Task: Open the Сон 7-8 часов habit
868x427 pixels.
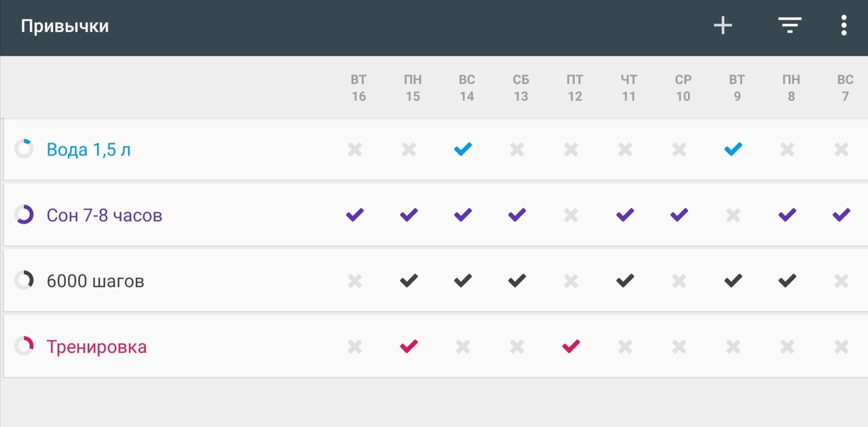Action: click(104, 215)
